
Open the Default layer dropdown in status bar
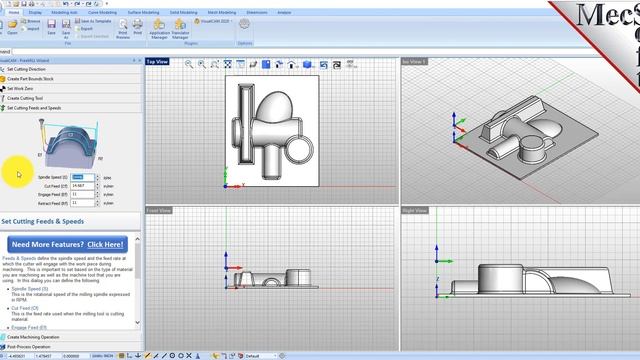tap(260, 356)
